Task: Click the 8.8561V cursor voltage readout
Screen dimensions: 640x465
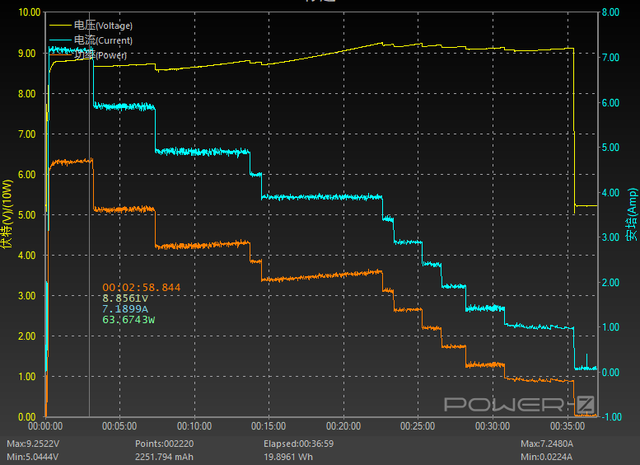Action: (125, 298)
